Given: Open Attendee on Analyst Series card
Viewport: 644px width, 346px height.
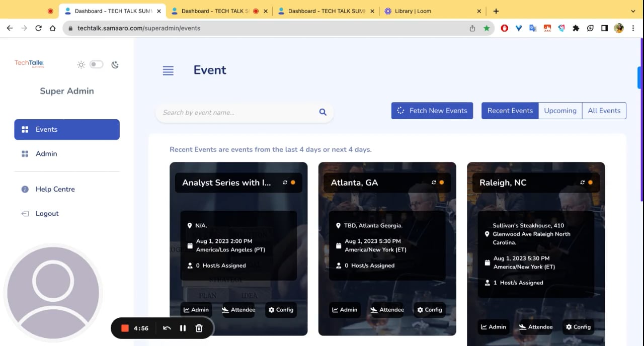Looking at the screenshot, I should pos(239,310).
